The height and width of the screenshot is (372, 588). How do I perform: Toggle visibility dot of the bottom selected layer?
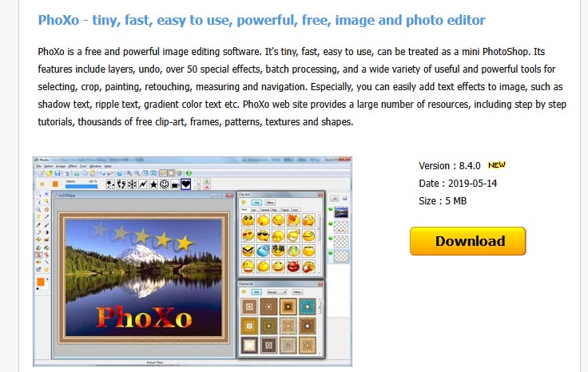coord(331,253)
